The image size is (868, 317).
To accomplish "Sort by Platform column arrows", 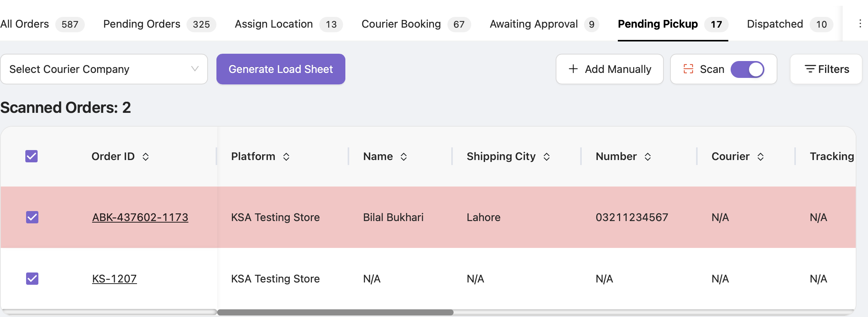I will (286, 157).
